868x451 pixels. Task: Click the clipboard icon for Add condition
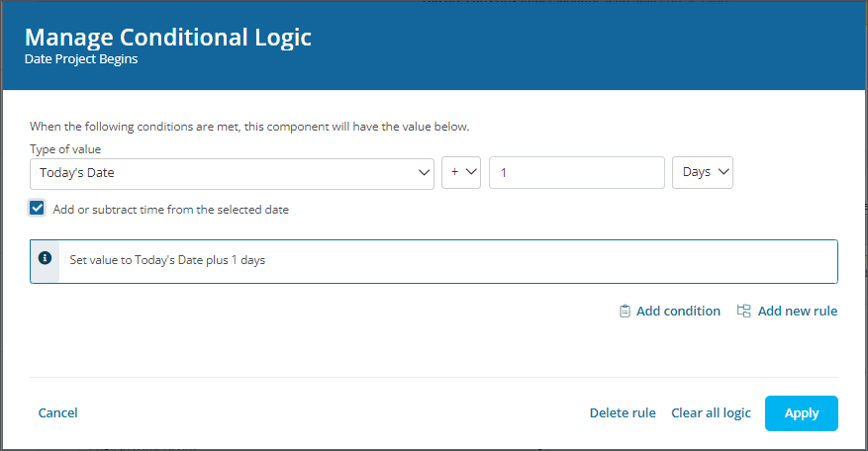click(x=625, y=311)
